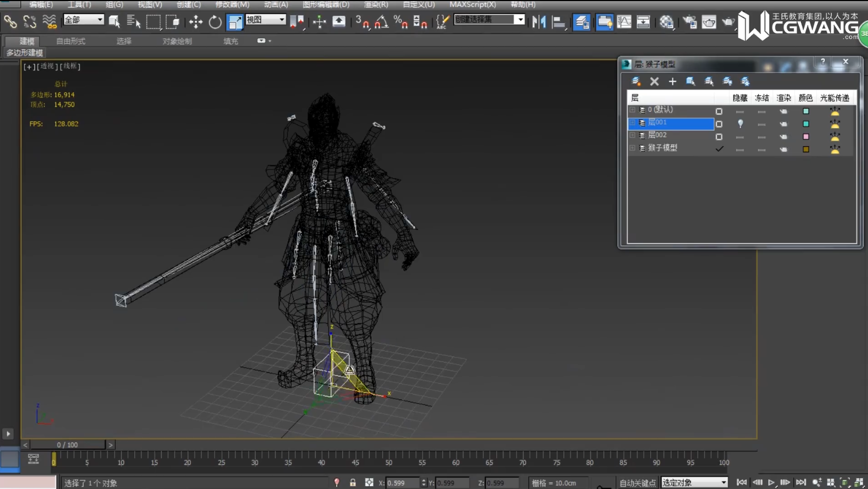The image size is (868, 489).
Task: Open the Curve Editor icon
Action: pyautogui.click(x=624, y=22)
